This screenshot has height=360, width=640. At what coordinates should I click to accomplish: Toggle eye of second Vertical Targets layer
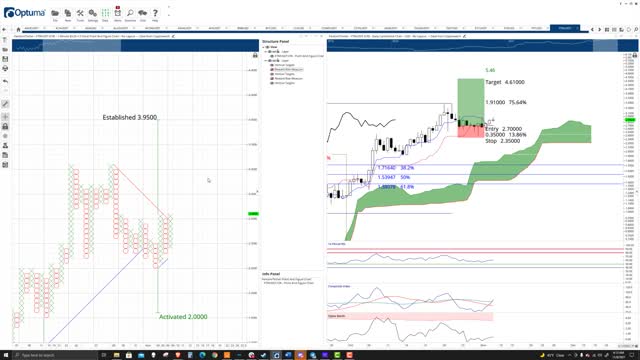coord(272,74)
